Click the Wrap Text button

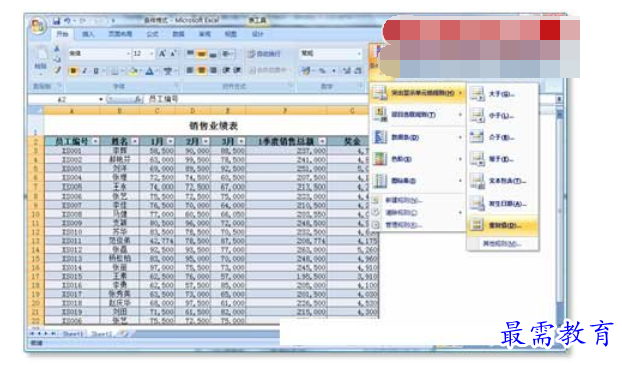264,54
